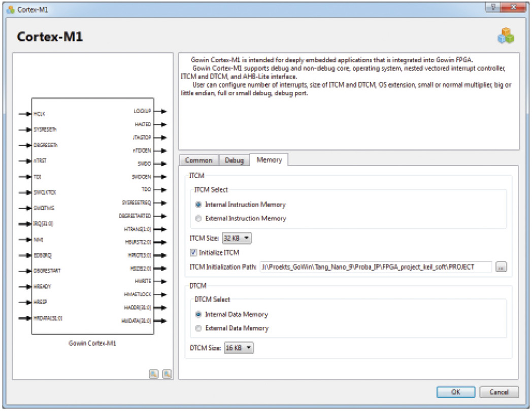Switch to the Common tab
The width and height of the screenshot is (532, 411).
pos(198,160)
